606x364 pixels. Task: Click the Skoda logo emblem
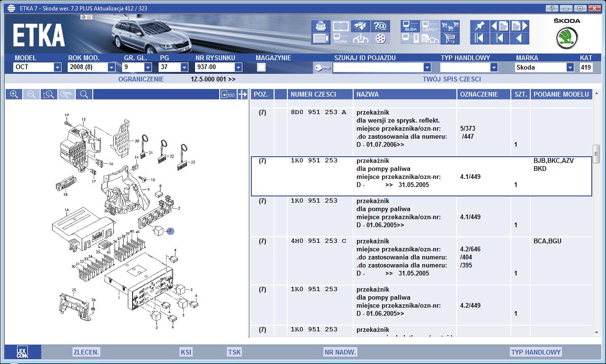[567, 39]
